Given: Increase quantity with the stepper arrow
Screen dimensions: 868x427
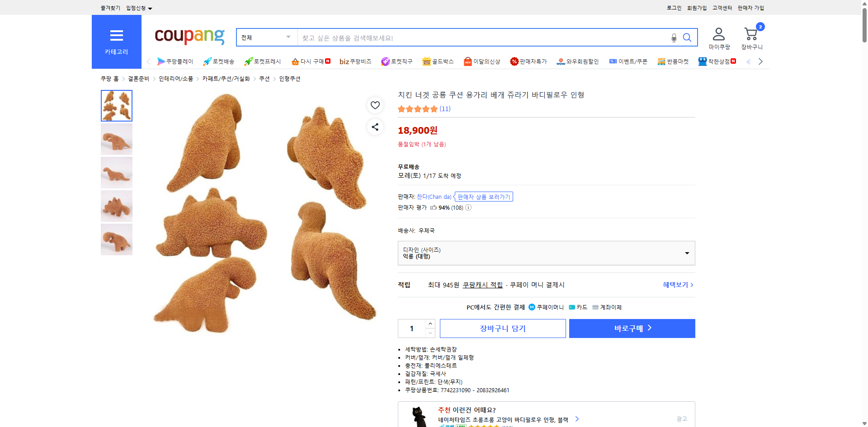Looking at the screenshot, I should (x=429, y=323).
